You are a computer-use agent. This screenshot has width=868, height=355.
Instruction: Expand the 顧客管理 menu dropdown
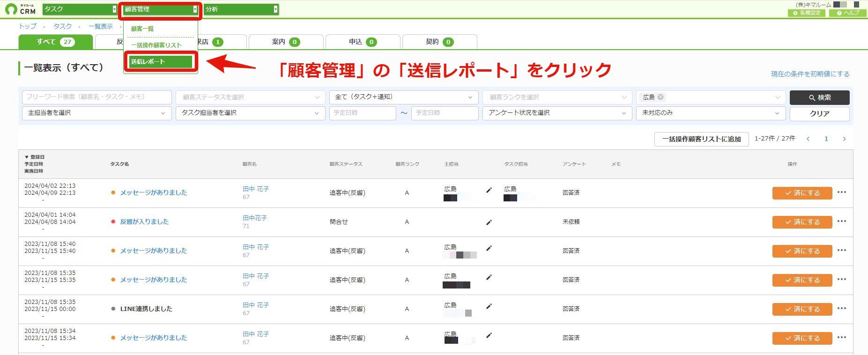[x=161, y=9]
